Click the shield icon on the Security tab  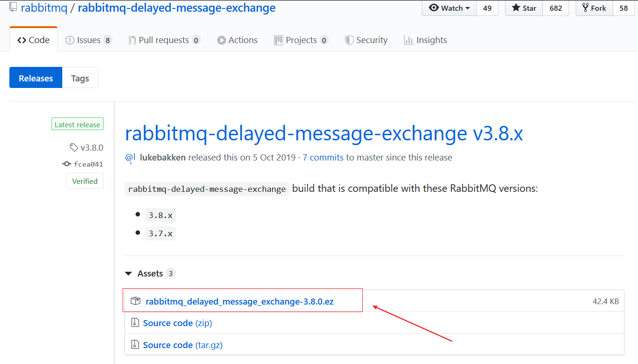pos(349,40)
